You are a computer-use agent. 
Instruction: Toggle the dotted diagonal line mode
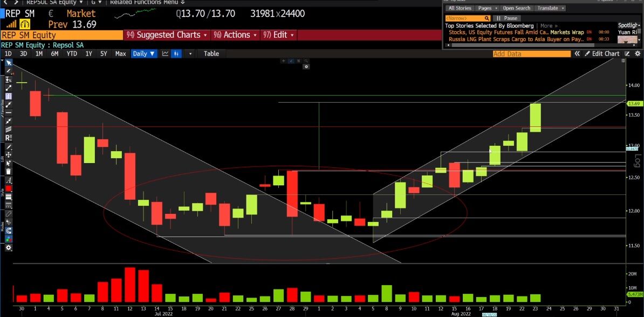[9, 214]
